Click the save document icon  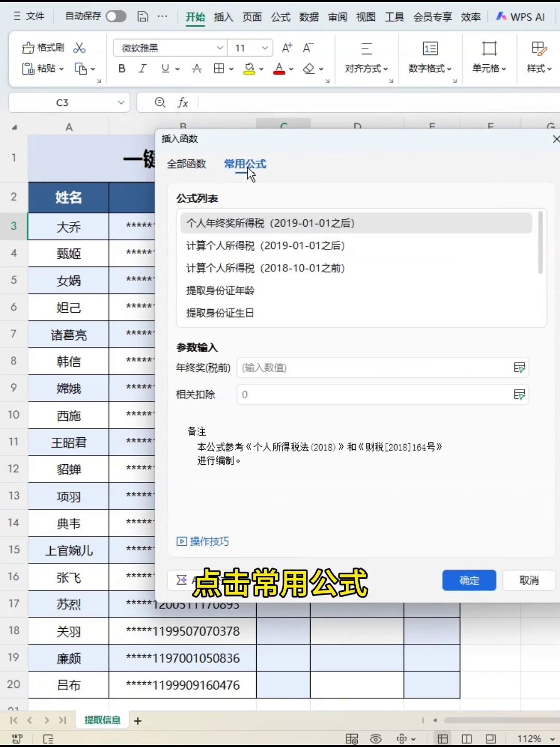click(143, 17)
